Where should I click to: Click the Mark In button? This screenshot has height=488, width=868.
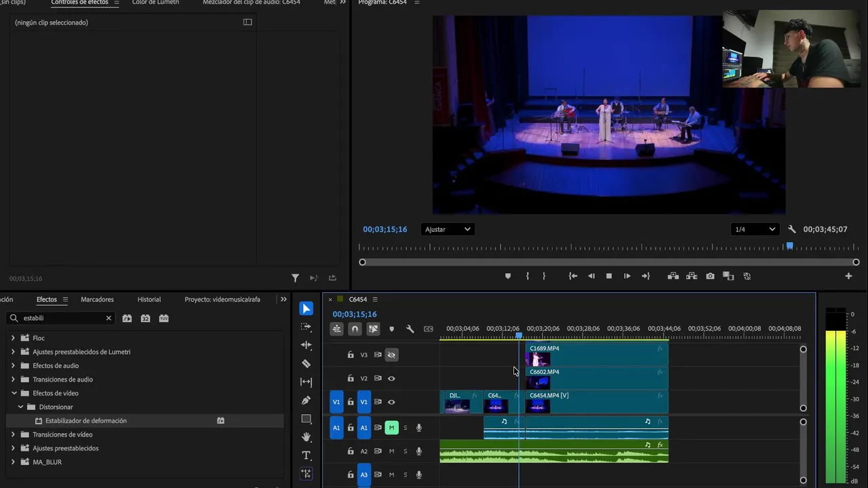[528, 276]
